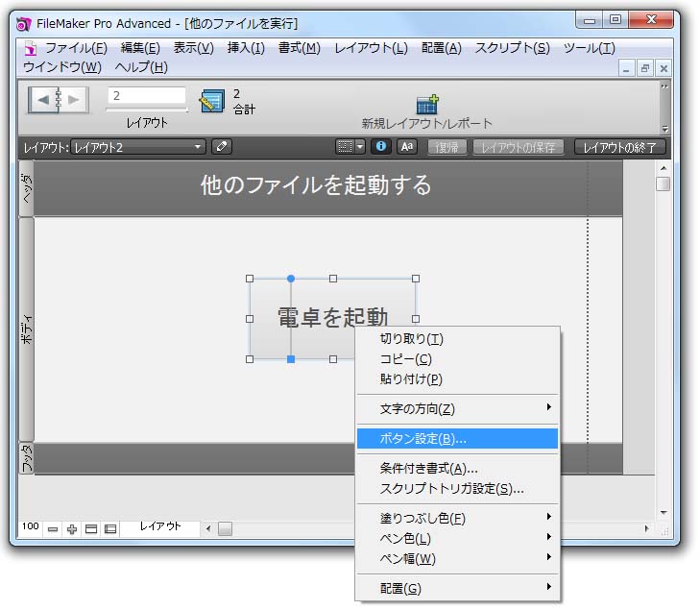700x610 pixels.
Task: Open the ツール(T) menu
Action: [589, 48]
